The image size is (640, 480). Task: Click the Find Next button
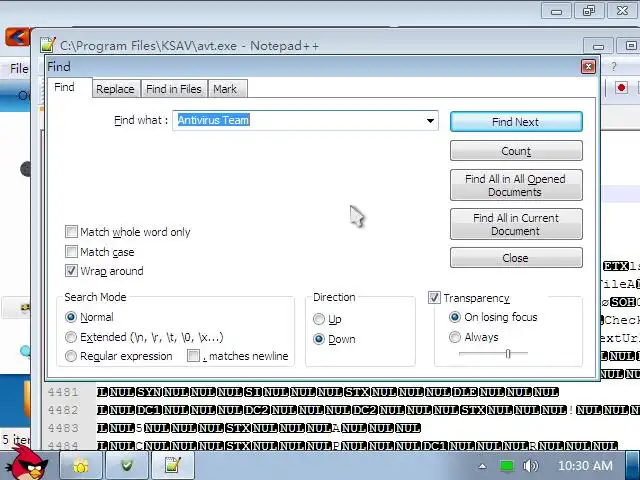(516, 122)
